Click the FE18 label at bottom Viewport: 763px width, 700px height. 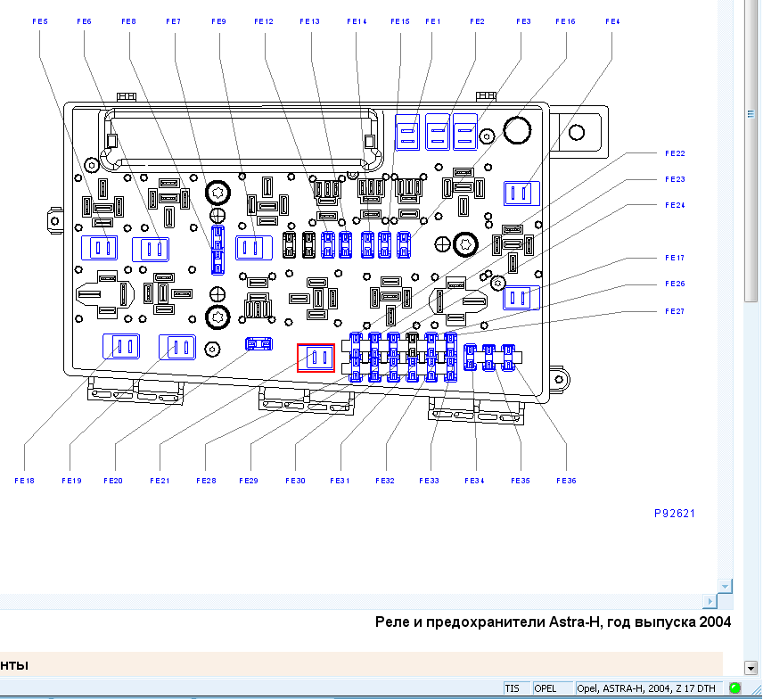point(24,481)
